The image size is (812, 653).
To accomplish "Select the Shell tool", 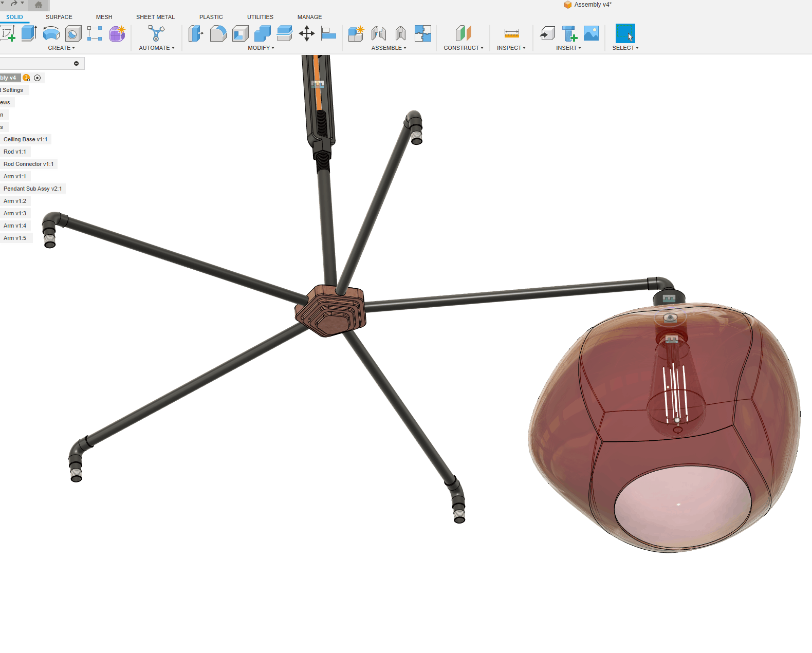I will pos(240,34).
